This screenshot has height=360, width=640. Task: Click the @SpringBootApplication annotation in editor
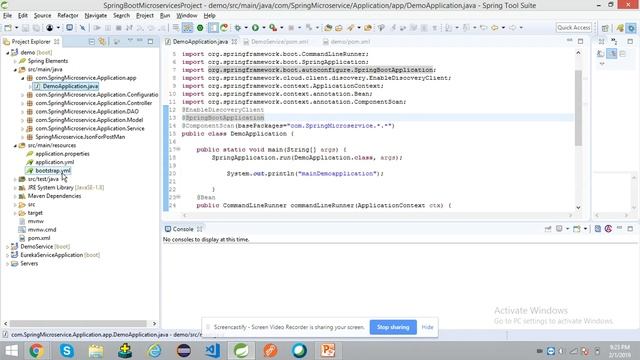(x=223, y=118)
